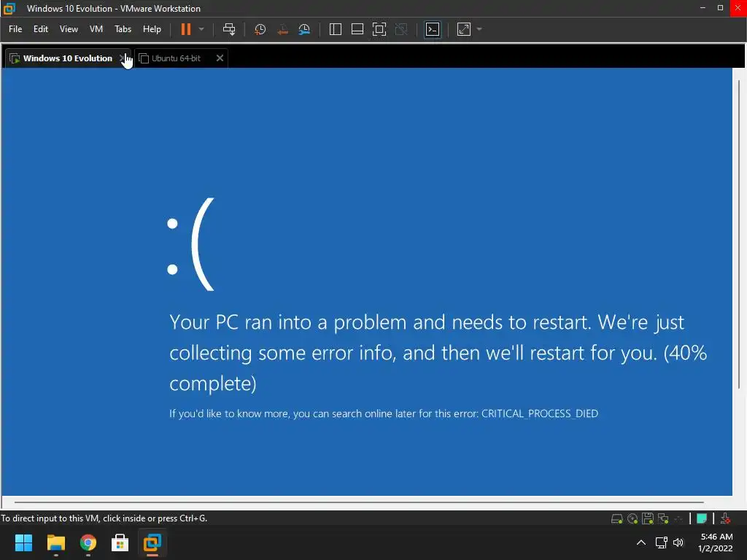
Task: Open File Explorer from the taskbar
Action: click(x=55, y=542)
